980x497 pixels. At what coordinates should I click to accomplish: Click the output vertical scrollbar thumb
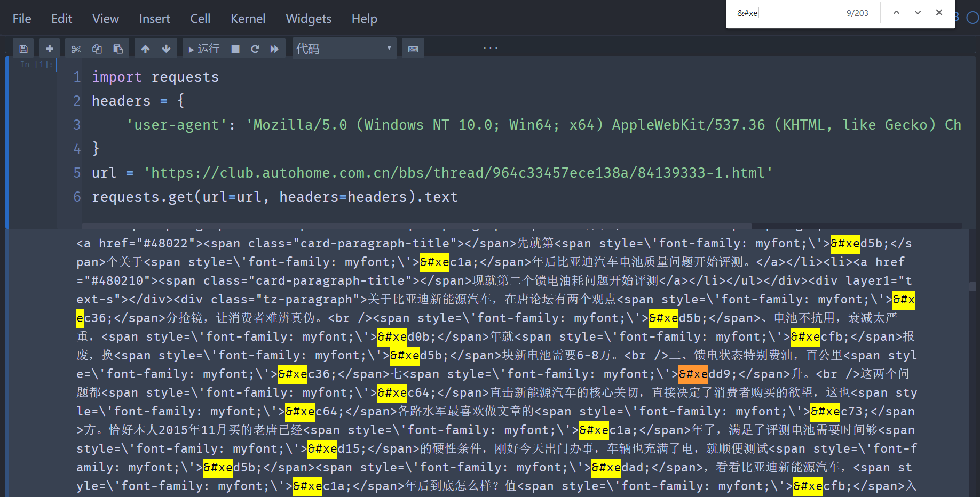click(972, 286)
